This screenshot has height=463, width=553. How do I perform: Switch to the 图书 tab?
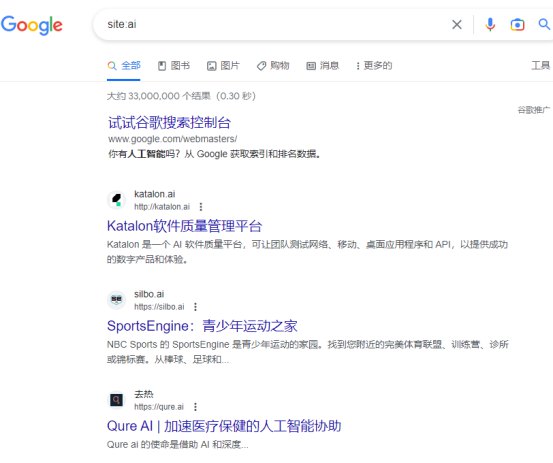point(174,66)
